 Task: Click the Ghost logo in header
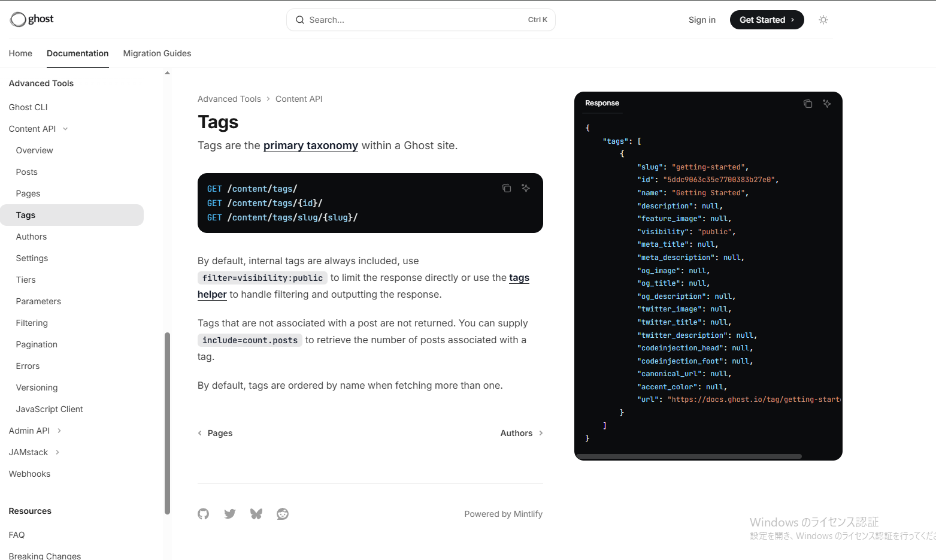click(32, 19)
